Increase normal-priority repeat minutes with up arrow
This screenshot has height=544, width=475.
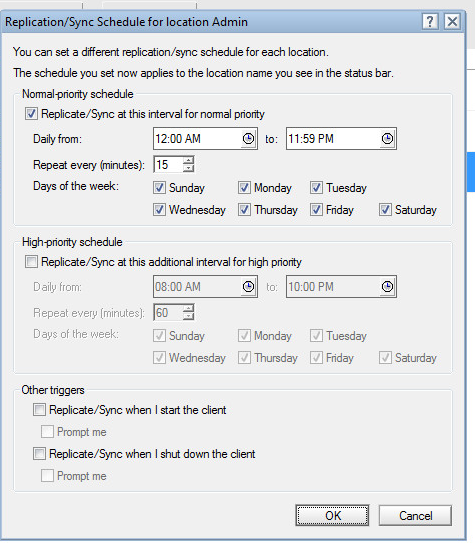tap(188, 161)
